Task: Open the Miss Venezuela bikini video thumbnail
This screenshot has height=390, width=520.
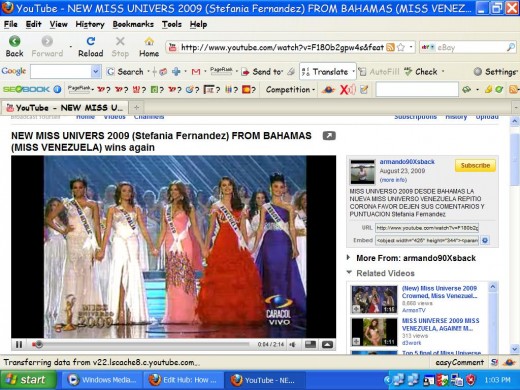Action: (374, 332)
